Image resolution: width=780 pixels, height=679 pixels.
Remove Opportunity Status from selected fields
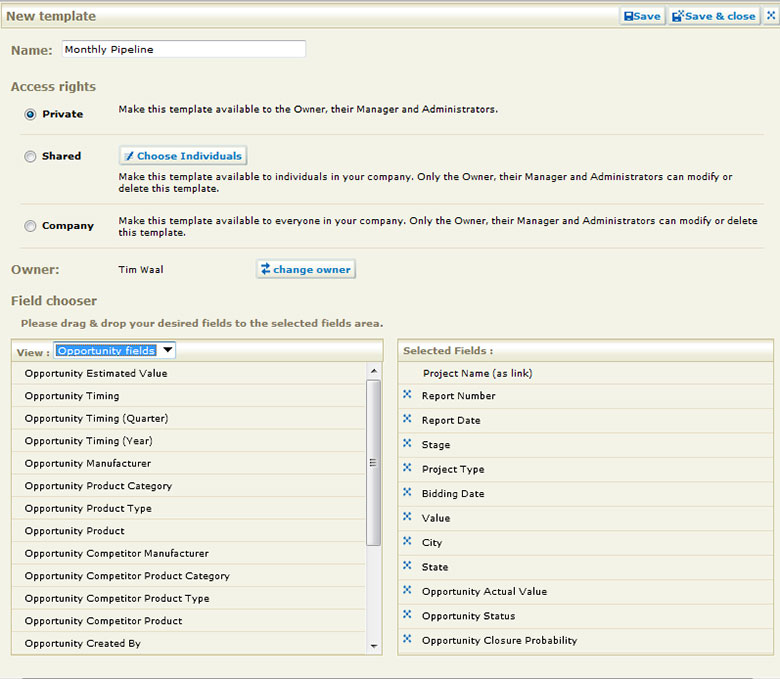coord(407,614)
